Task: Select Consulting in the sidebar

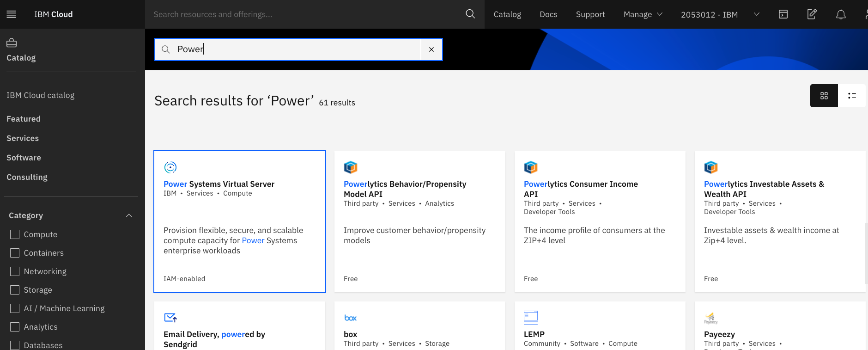Action: [27, 177]
